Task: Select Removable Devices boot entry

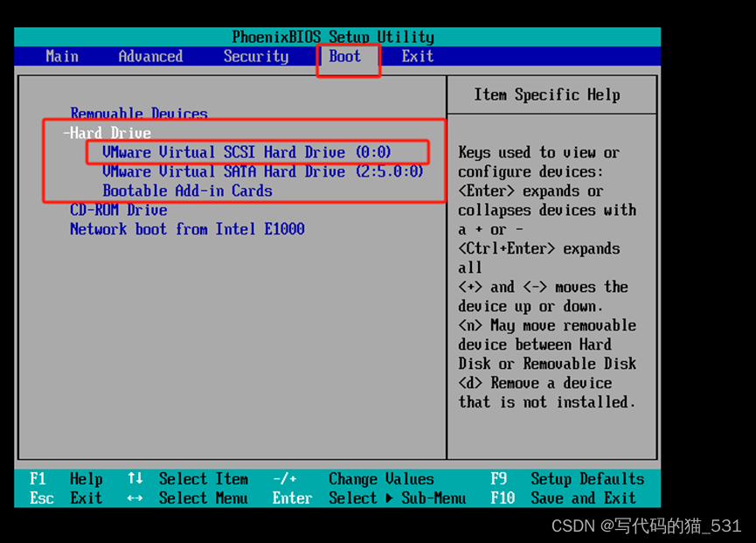Action: coord(139,114)
